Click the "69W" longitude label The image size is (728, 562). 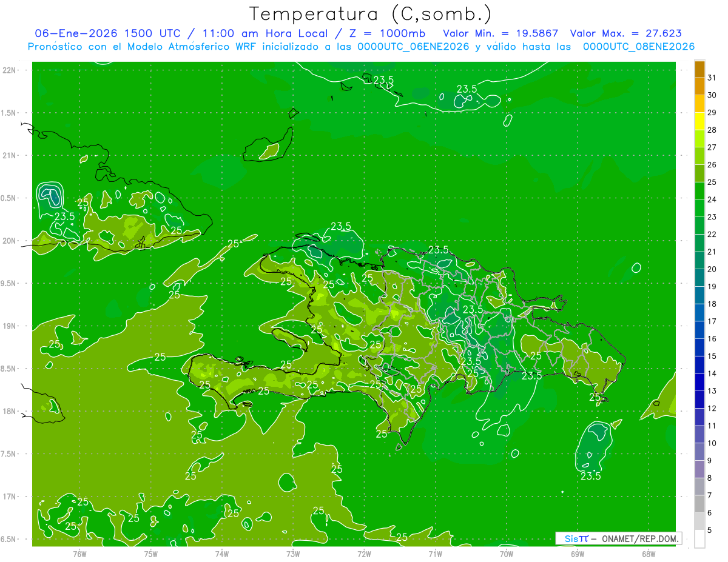point(578,554)
